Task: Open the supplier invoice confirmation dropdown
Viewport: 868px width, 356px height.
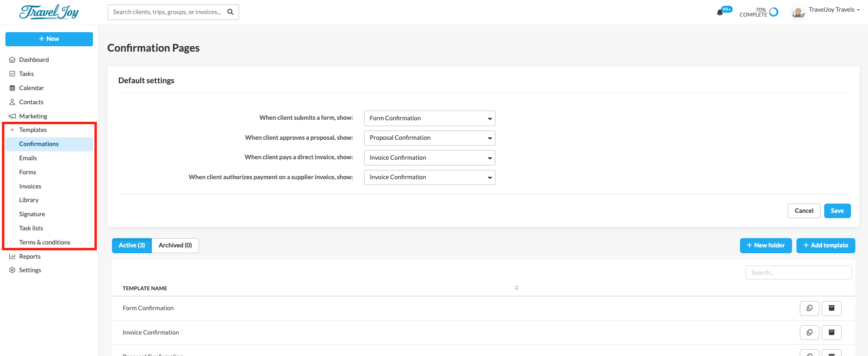Action: click(430, 177)
